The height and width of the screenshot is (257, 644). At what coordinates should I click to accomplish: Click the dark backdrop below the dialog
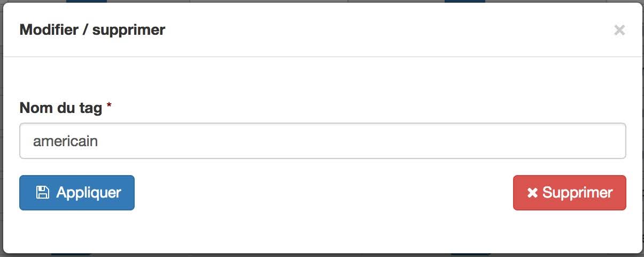click(x=321, y=255)
